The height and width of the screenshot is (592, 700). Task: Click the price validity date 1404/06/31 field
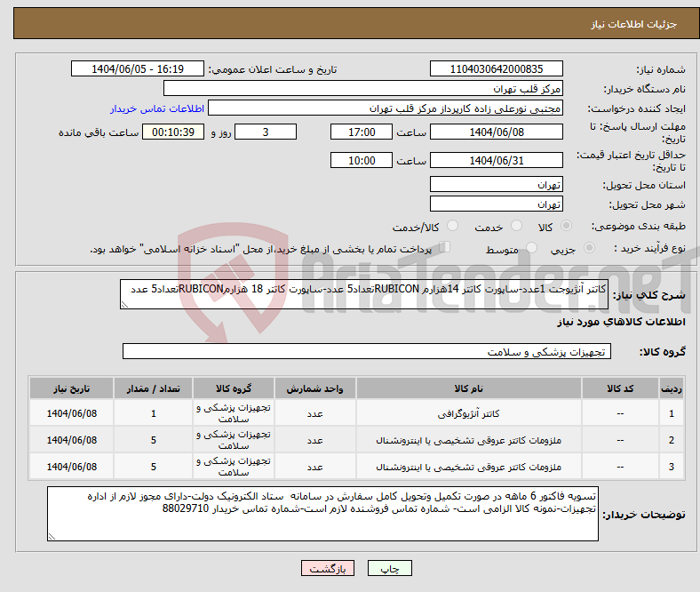pyautogui.click(x=496, y=160)
